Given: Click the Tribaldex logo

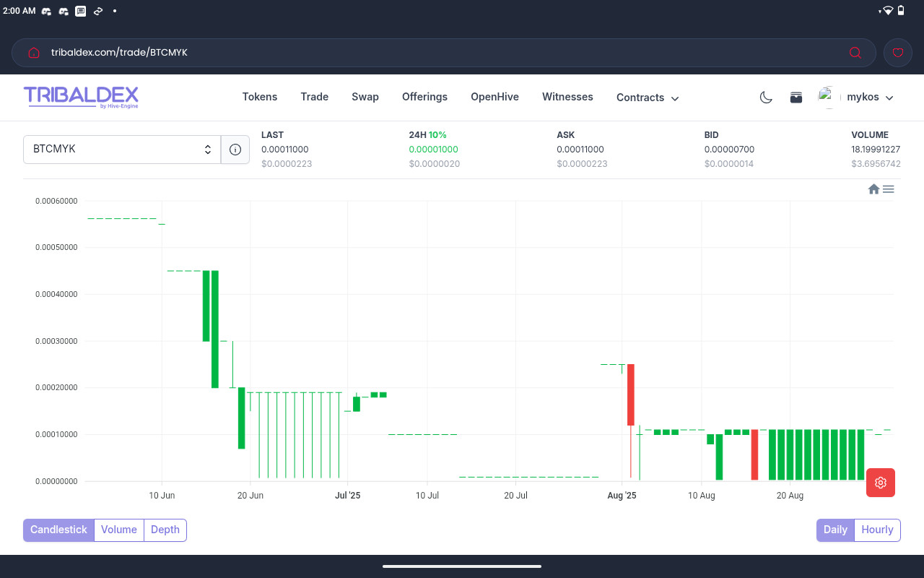Looking at the screenshot, I should [x=81, y=97].
